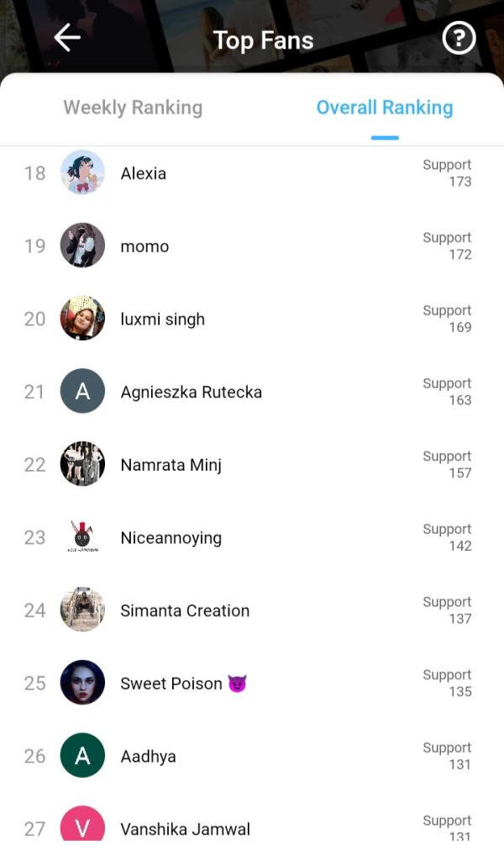504x845 pixels.
Task: Tap Sweet Poison's profile avatar
Action: (82, 683)
